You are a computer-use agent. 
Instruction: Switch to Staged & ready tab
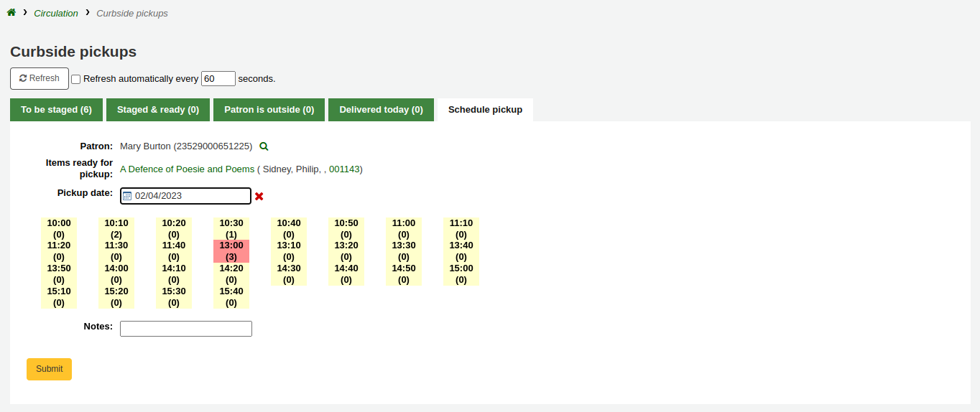[158, 110]
